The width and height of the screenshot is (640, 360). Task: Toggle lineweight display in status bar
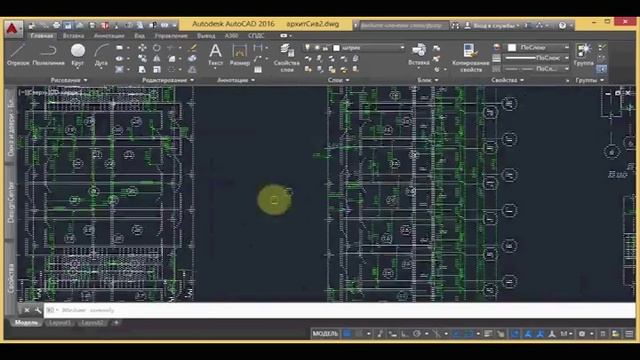488,334
